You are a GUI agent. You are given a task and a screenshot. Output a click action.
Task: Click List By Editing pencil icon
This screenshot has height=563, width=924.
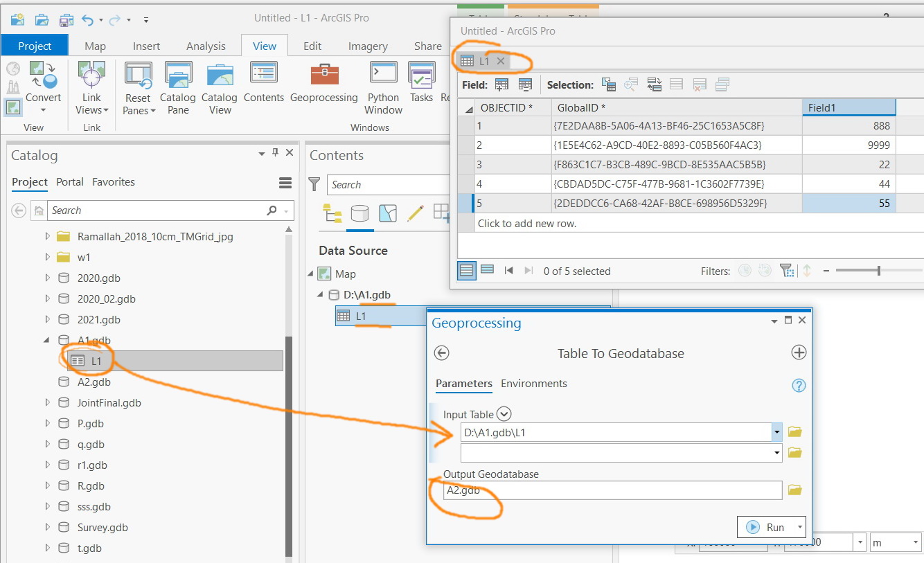pos(416,213)
